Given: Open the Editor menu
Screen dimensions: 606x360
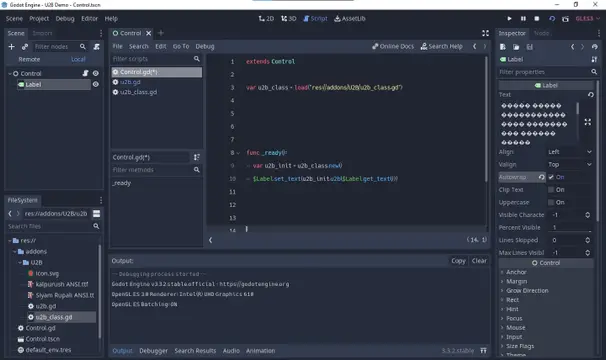Looking at the screenshot, I should [89, 19].
